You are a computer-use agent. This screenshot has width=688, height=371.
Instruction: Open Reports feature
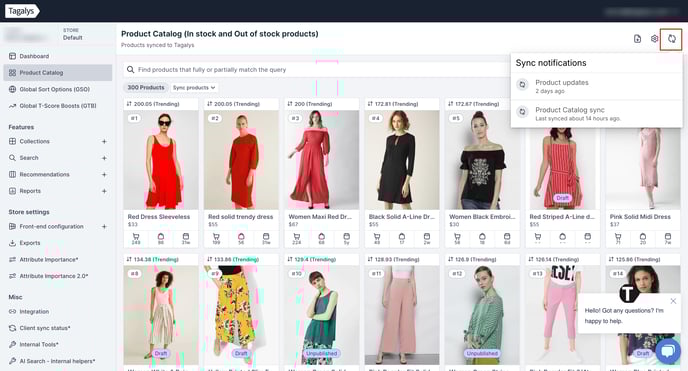30,191
